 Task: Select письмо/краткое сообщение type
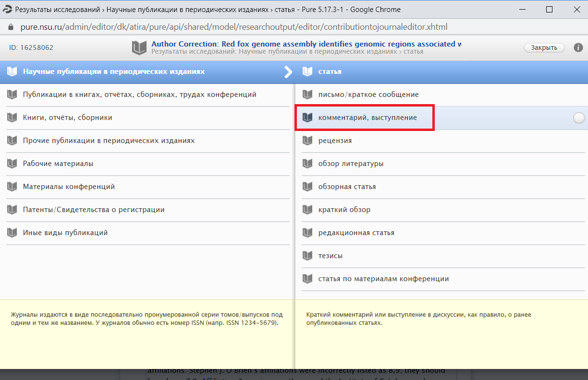[368, 95]
